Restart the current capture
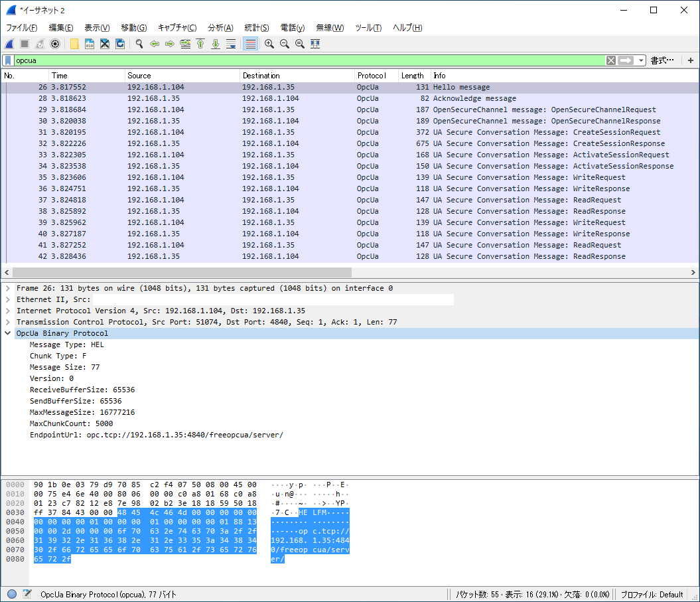700x602 pixels. click(x=40, y=44)
